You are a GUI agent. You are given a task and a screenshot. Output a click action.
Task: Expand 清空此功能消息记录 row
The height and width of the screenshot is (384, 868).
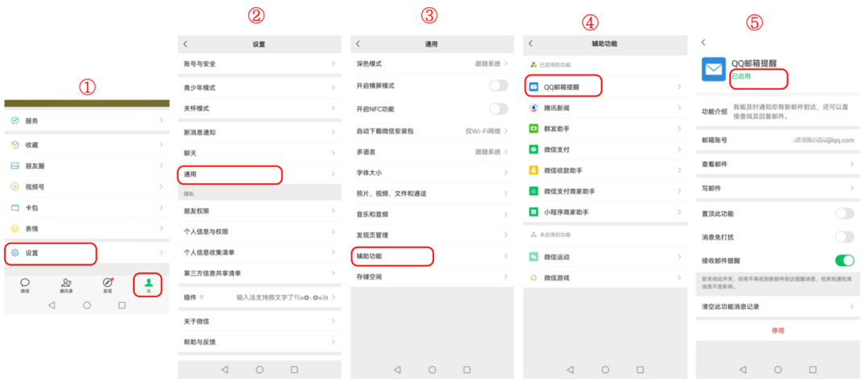point(778,306)
